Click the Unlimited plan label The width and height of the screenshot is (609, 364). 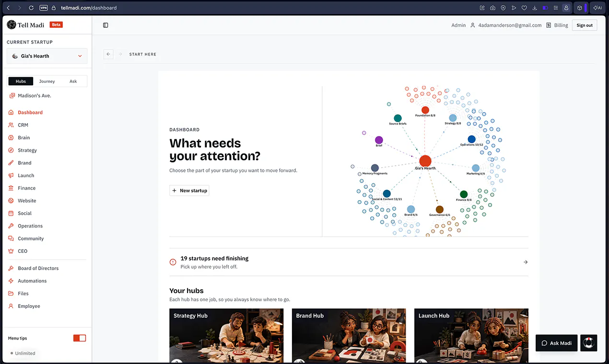coord(25,353)
